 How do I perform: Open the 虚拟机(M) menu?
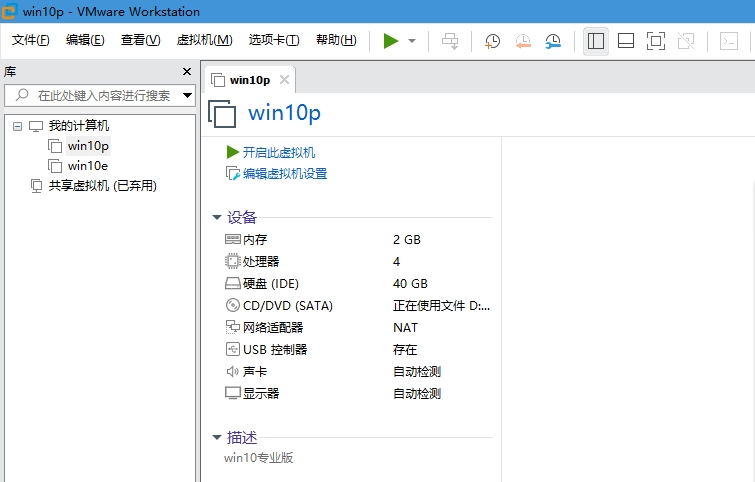[x=204, y=40]
